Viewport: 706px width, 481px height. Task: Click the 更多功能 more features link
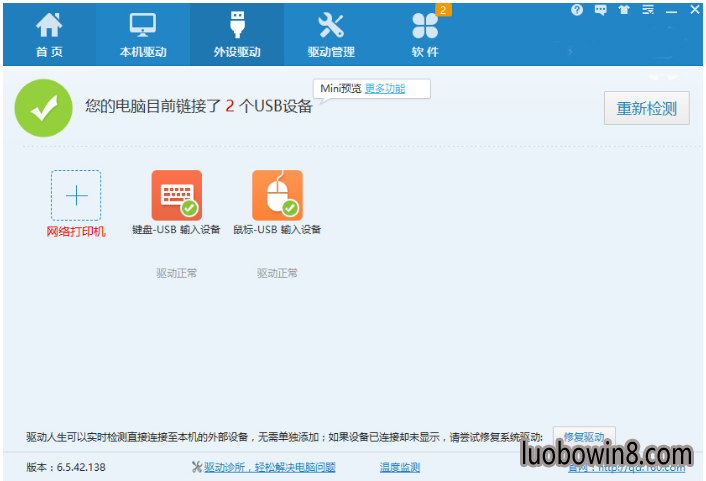[385, 89]
